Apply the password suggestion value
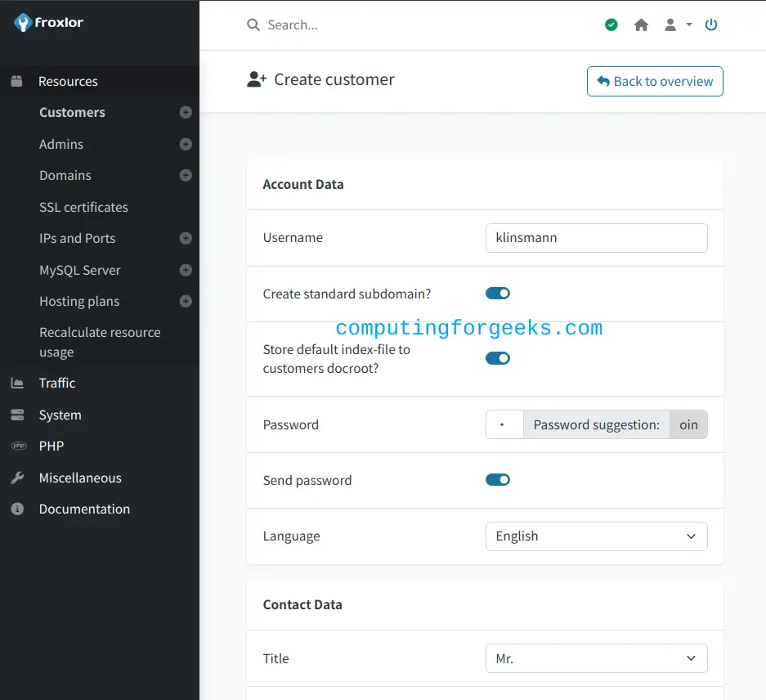766x700 pixels. 688,424
